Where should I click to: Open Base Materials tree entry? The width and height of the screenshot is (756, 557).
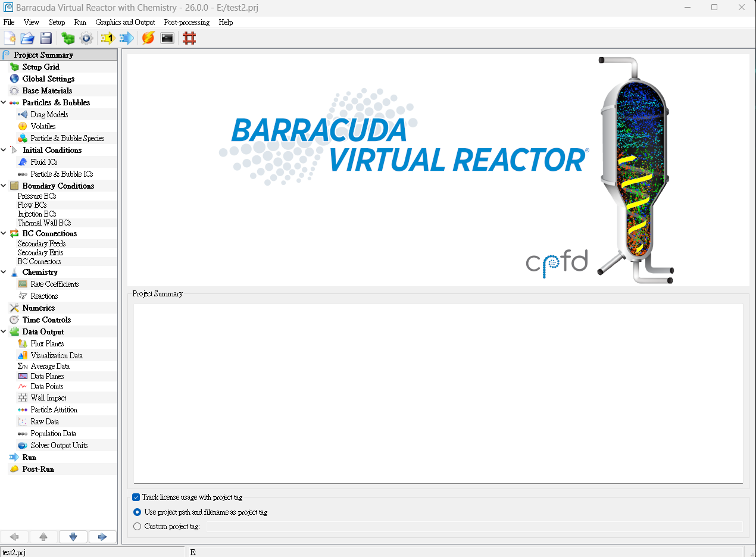pyautogui.click(x=47, y=90)
